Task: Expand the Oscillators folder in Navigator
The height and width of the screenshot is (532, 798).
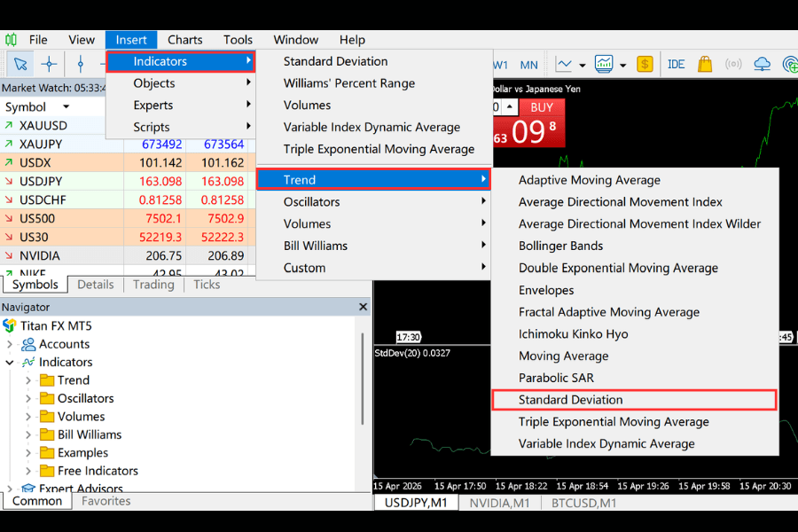Action: tap(28, 399)
